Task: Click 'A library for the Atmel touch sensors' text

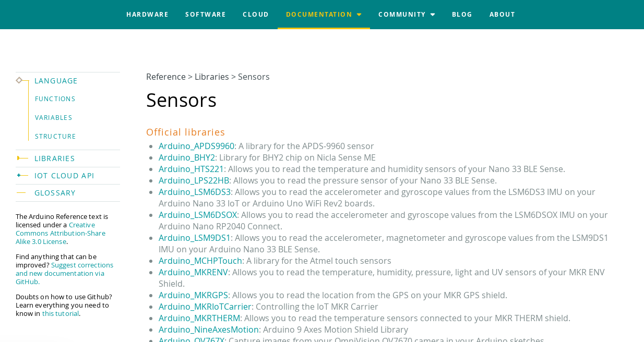Action: coord(319,261)
